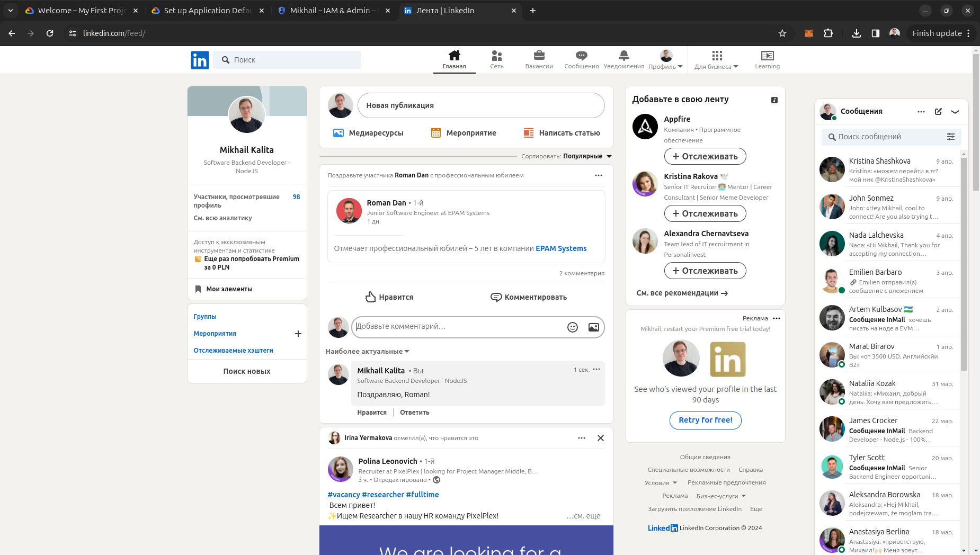
Task: Open the Сеть network icon
Action: [497, 59]
